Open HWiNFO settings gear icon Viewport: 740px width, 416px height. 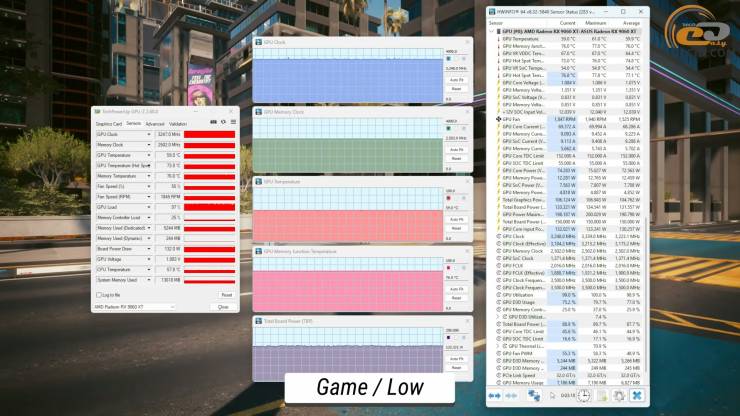tap(618, 397)
